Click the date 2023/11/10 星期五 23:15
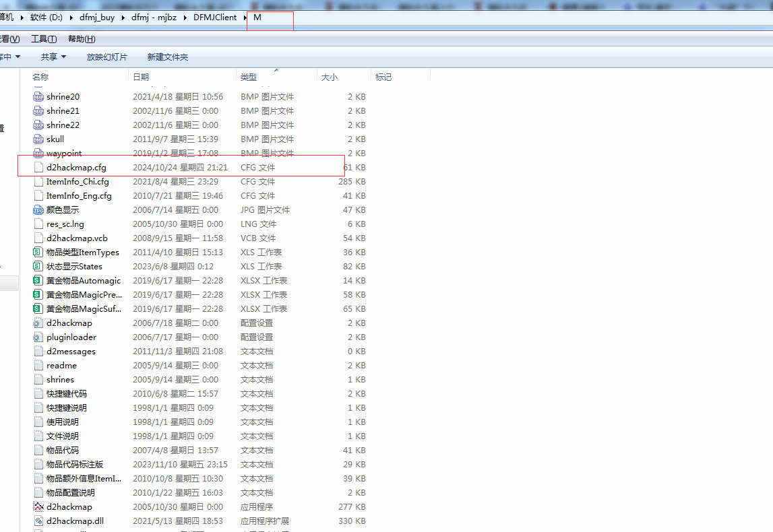This screenshot has width=773, height=532. (181, 465)
